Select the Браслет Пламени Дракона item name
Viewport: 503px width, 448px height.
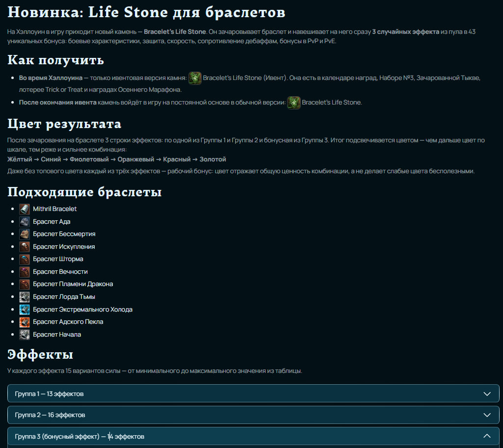[73, 284]
